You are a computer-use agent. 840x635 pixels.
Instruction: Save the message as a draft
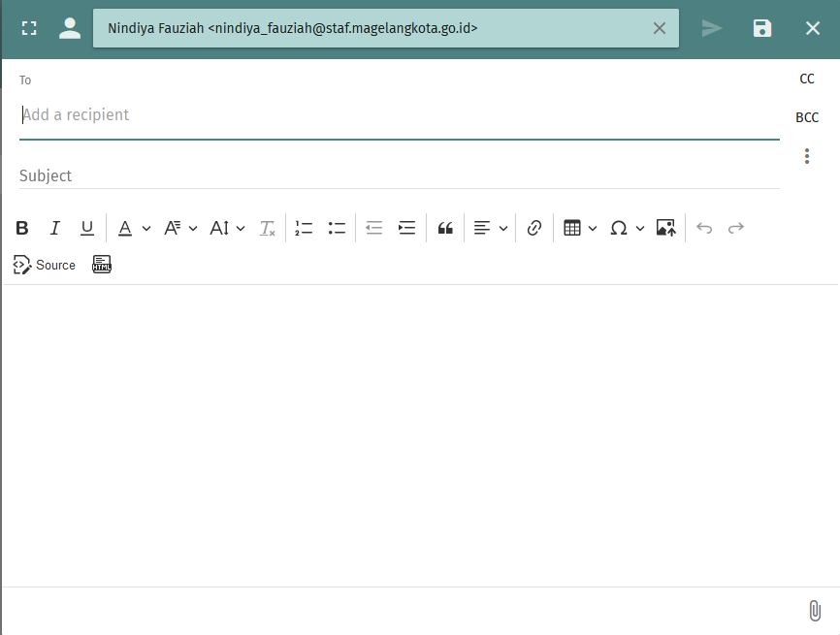[761, 28]
